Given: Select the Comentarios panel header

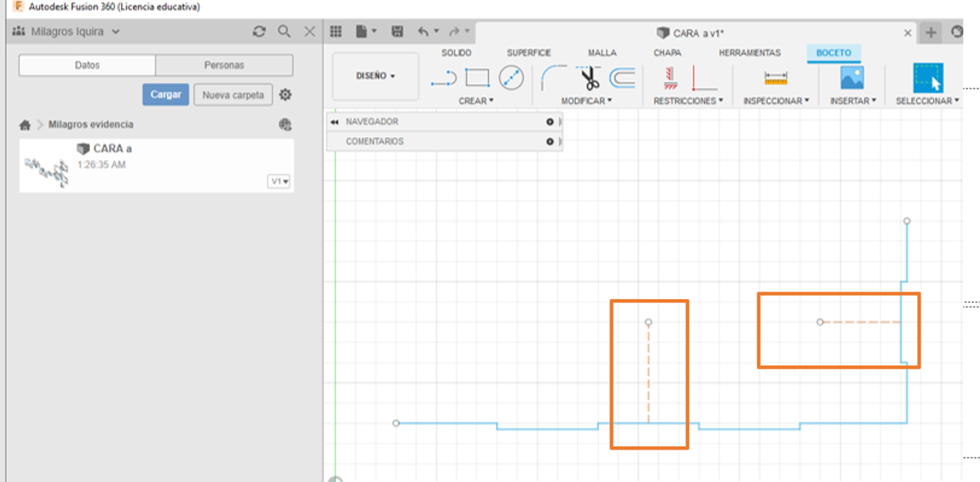Looking at the screenshot, I should (x=444, y=141).
